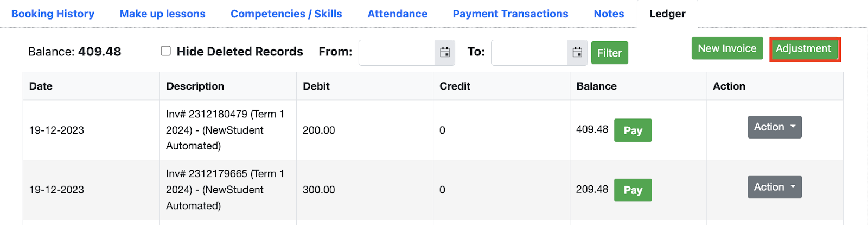
Task: Click the Adjustment button
Action: point(803,48)
